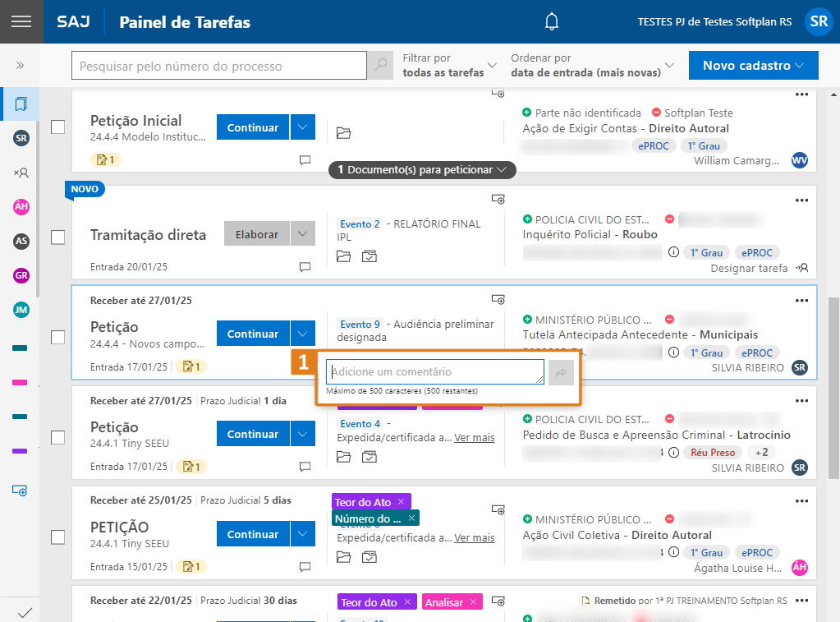Open the more options menu on the Petição Inicial card
Viewport: 840px width, 622px height.
pos(801,94)
